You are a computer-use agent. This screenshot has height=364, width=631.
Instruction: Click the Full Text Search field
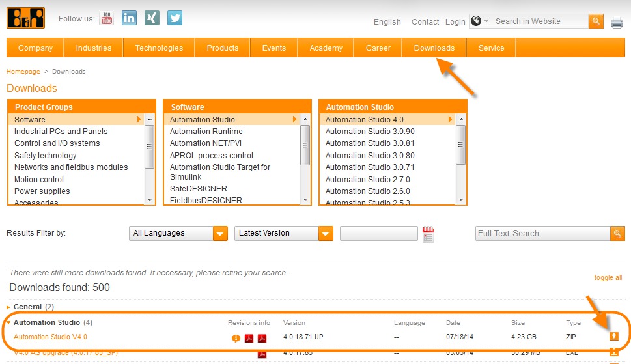click(x=542, y=233)
